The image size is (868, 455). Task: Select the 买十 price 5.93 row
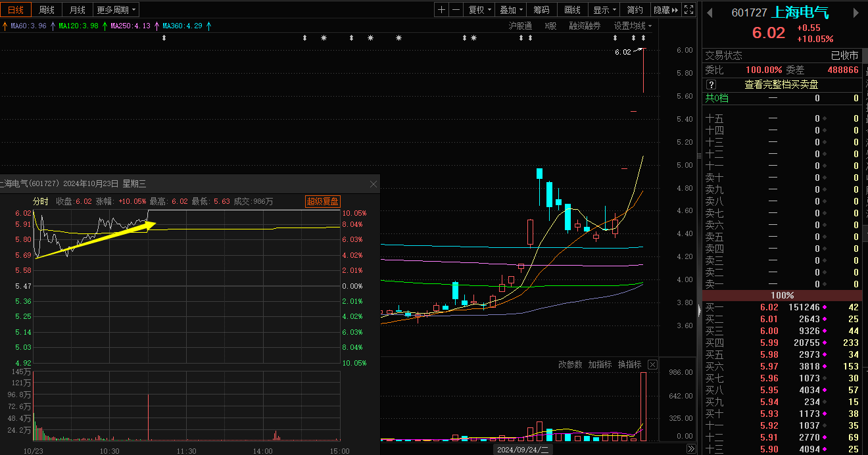(x=782, y=414)
